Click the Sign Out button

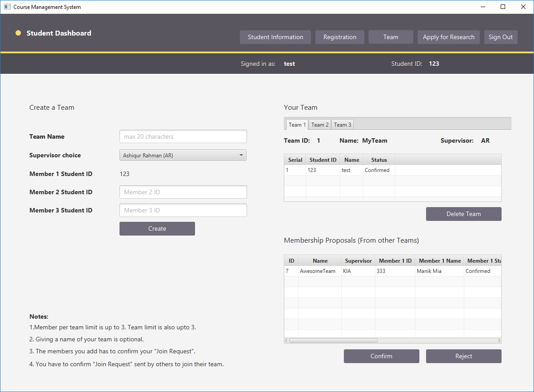tap(501, 37)
